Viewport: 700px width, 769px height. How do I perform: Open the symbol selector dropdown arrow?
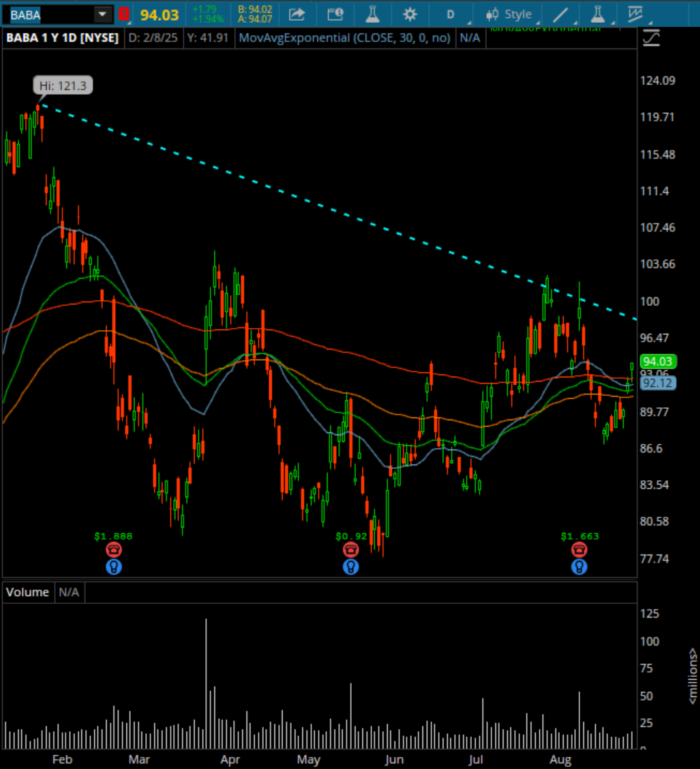point(102,15)
